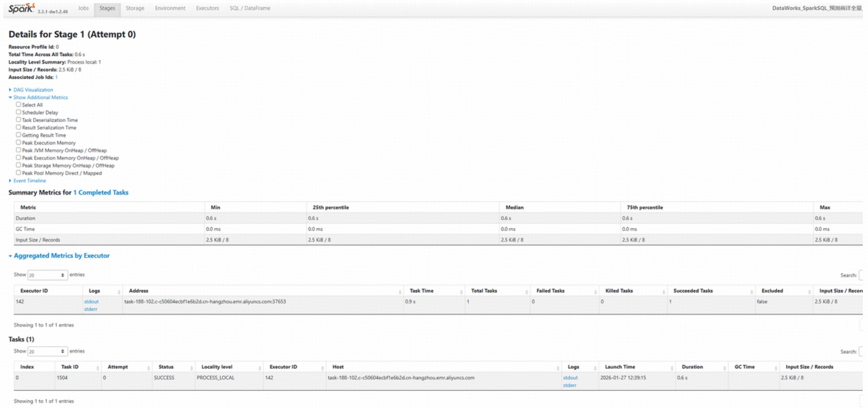Enable Peak Execution Memory metric
The width and height of the screenshot is (868, 408).
coord(18,143)
